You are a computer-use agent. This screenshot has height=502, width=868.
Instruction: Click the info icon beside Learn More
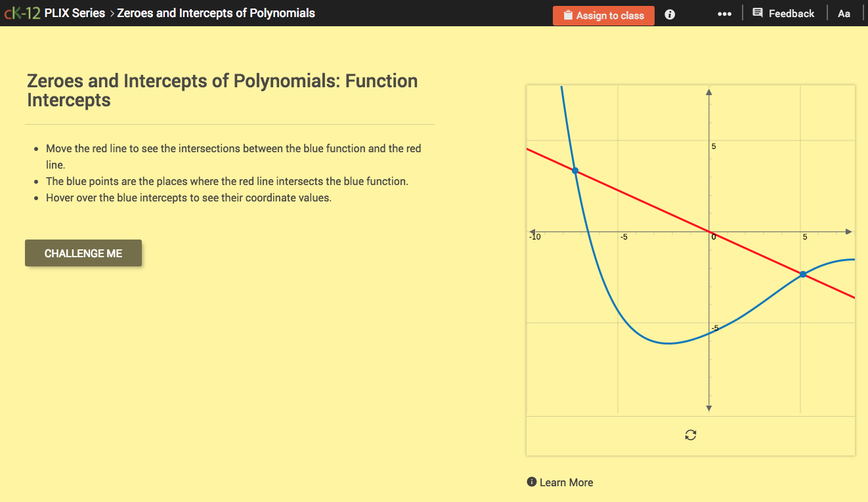[x=531, y=482]
